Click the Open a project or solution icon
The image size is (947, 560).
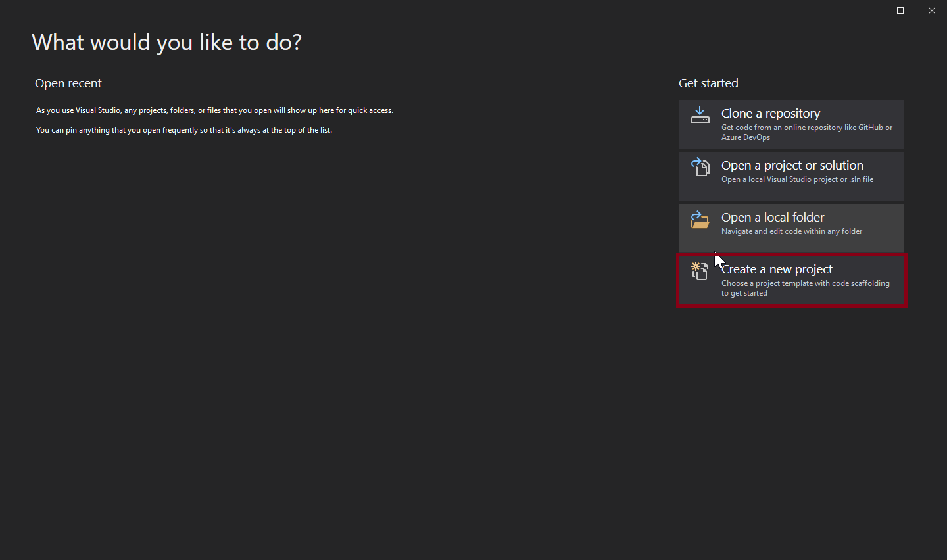700,167
